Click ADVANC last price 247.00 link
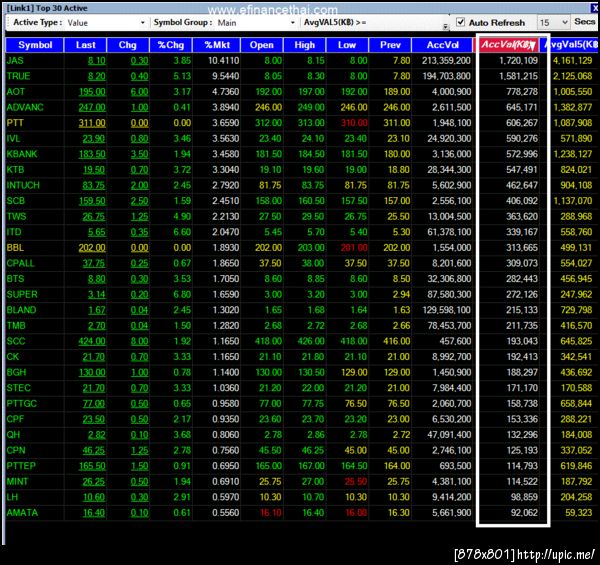The width and height of the screenshot is (600, 565). pos(92,108)
